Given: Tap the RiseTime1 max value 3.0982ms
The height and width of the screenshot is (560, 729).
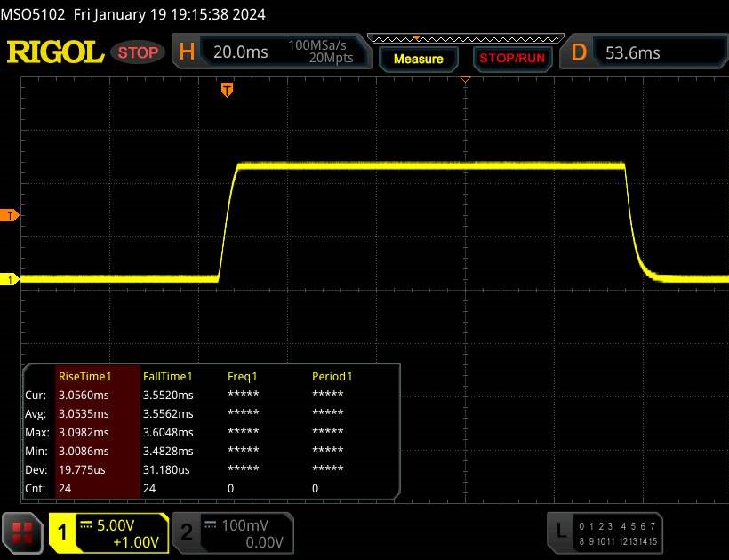Looking at the screenshot, I should click(84, 432).
